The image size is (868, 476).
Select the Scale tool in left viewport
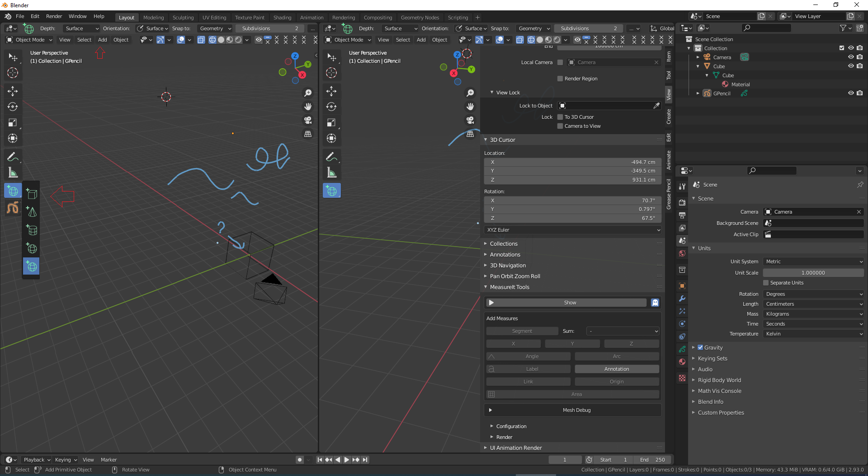[x=13, y=123]
